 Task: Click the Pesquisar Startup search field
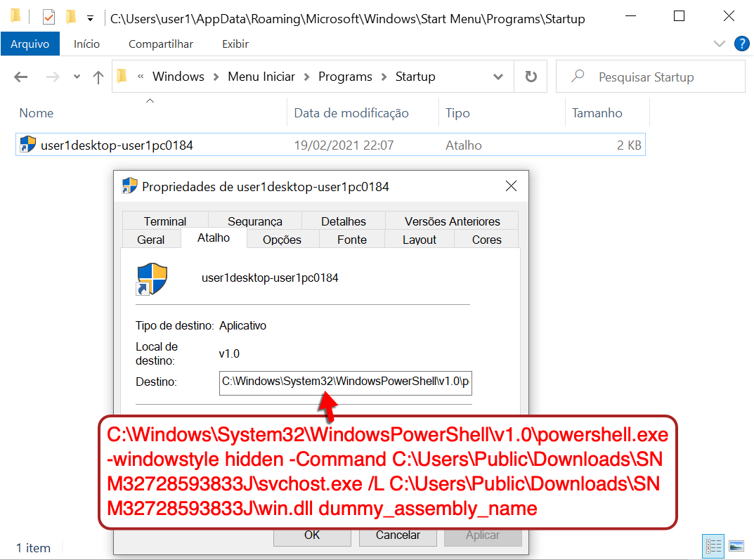[651, 77]
